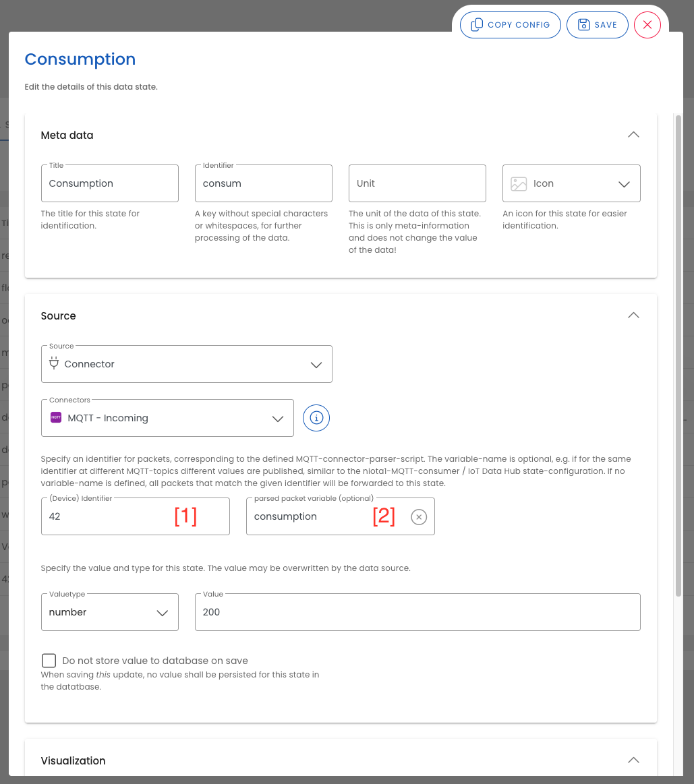Open the Source type dropdown
Viewport: 694px width, 784px height.
(316, 365)
